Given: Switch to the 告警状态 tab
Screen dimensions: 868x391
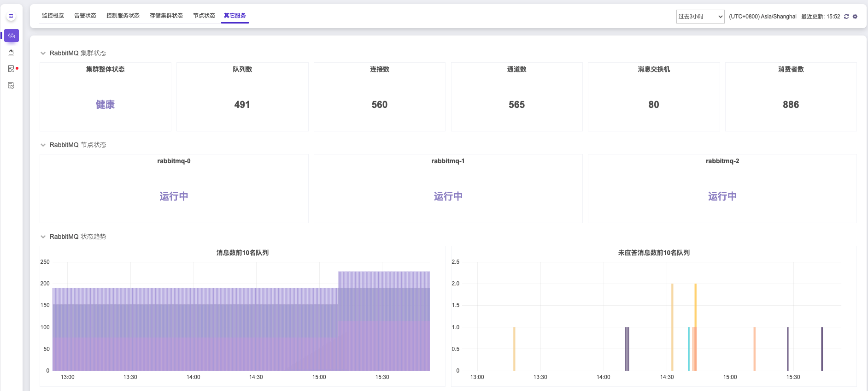Looking at the screenshot, I should click(x=85, y=16).
